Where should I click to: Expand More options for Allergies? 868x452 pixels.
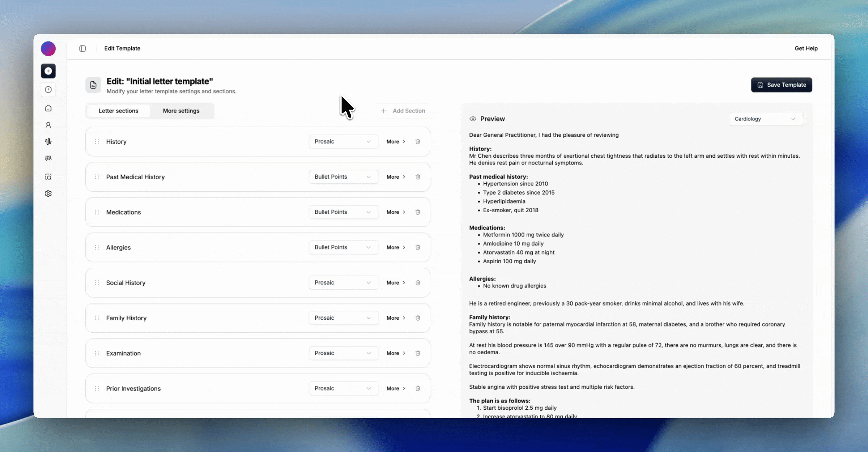click(x=396, y=247)
